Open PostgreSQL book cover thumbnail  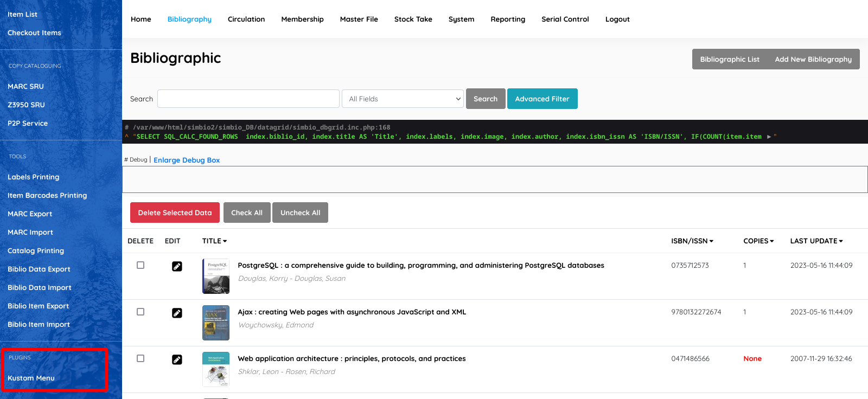coord(215,276)
